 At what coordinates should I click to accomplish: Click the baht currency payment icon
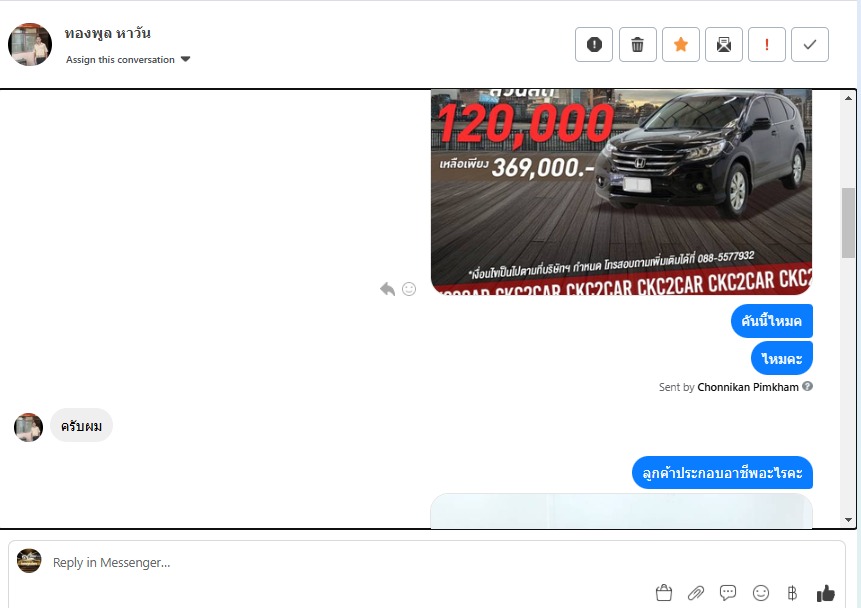pyautogui.click(x=792, y=593)
